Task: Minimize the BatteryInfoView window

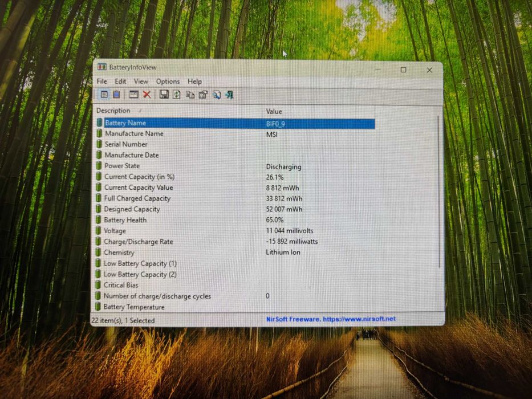Action: [x=377, y=69]
